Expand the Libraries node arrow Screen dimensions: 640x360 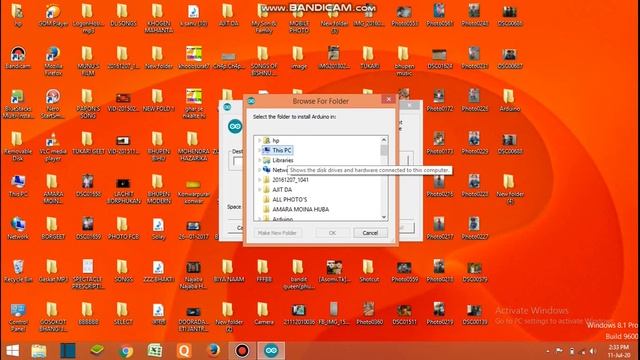pos(259,160)
